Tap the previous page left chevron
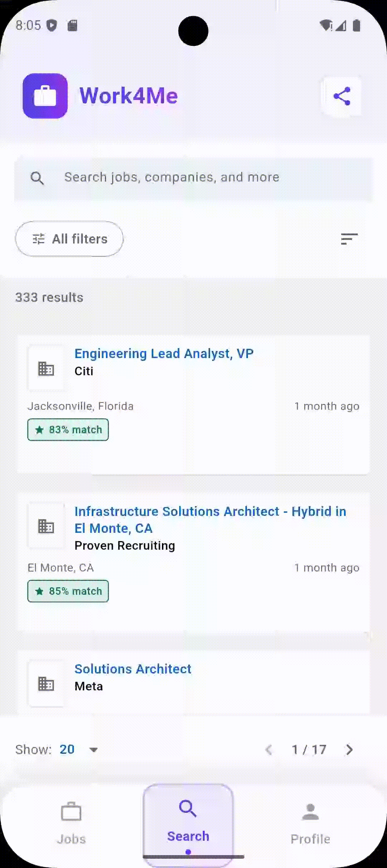387x868 pixels. point(269,749)
